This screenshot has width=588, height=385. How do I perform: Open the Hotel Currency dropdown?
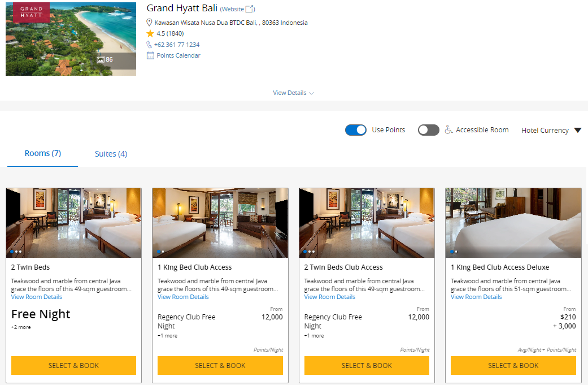[x=551, y=130]
